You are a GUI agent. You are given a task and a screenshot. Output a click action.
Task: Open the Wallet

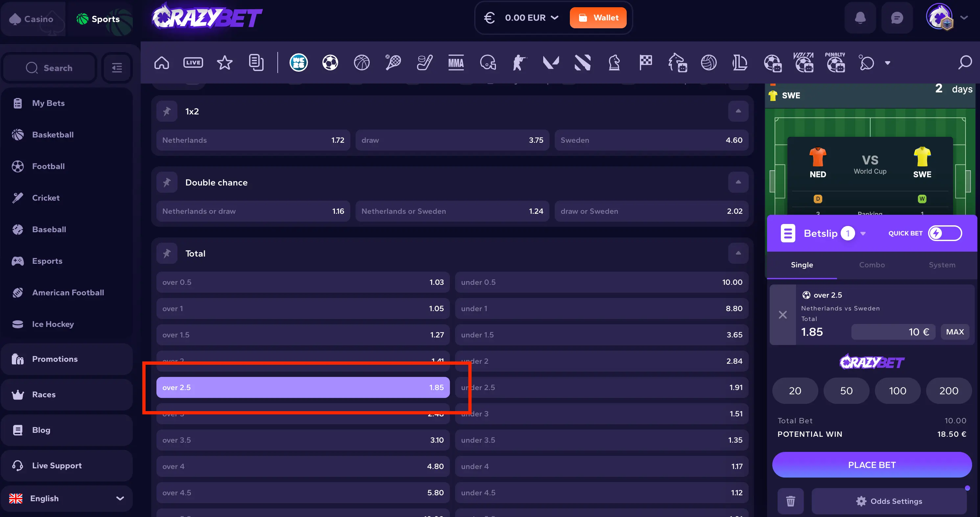(x=598, y=17)
